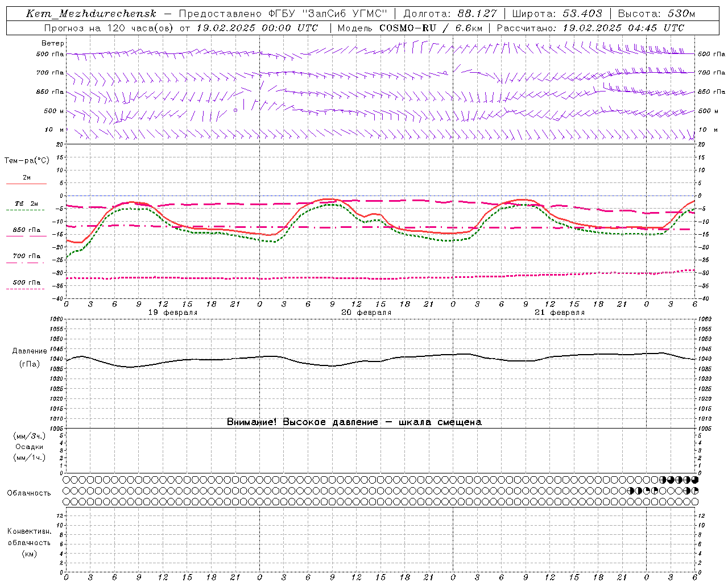This screenshot has height=582, width=728.
Task: Click the solid line sample under the 2м legend
Action: pyautogui.click(x=26, y=184)
